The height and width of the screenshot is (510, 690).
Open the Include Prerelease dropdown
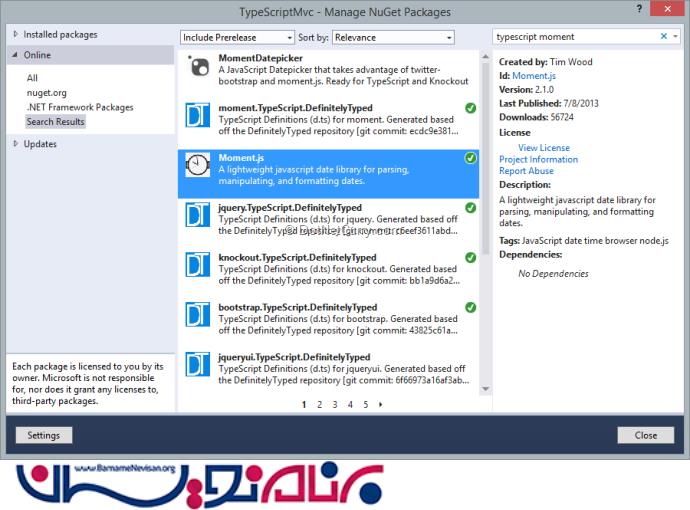coord(237,37)
